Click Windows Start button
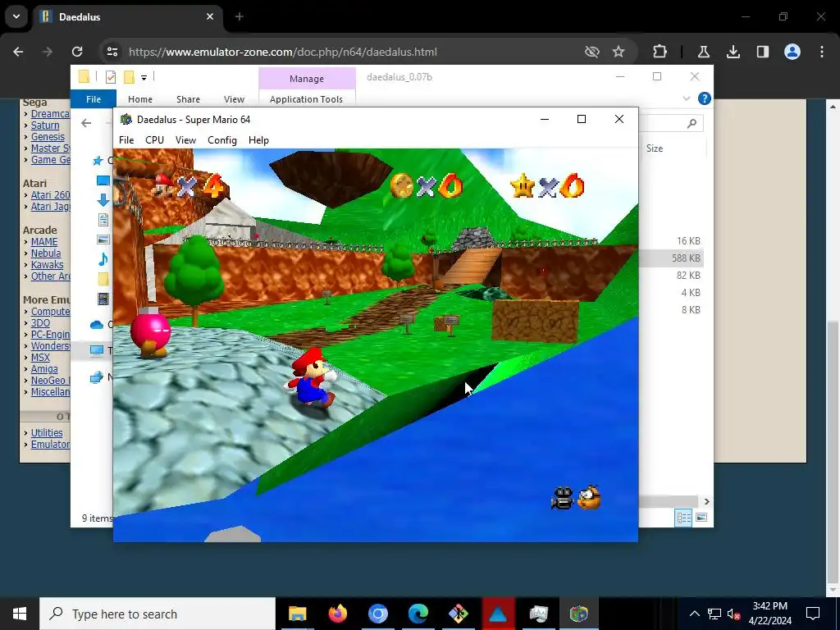This screenshot has width=840, height=630. [20, 614]
